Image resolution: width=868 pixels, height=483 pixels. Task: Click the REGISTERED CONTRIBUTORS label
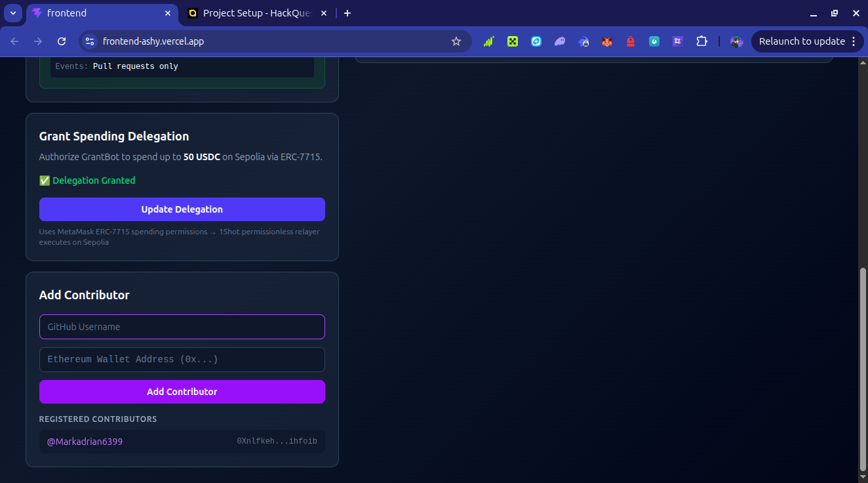(98, 419)
